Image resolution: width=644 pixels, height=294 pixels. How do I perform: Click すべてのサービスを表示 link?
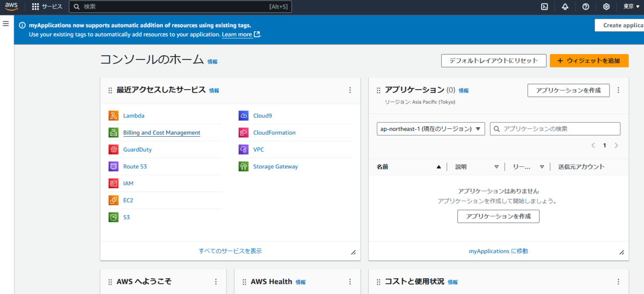pos(230,251)
